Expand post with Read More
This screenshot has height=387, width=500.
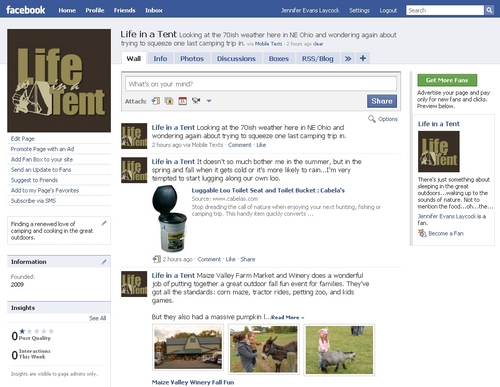pyautogui.click(x=287, y=318)
